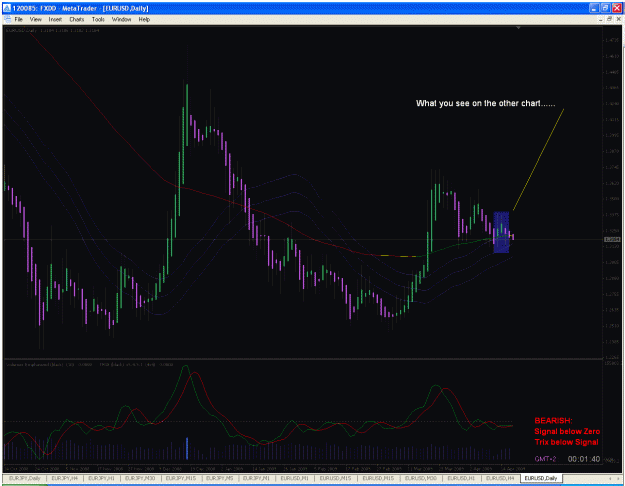The height and width of the screenshot is (486, 625).
Task: Click the 'Trix below Signal' text line
Action: [566, 442]
